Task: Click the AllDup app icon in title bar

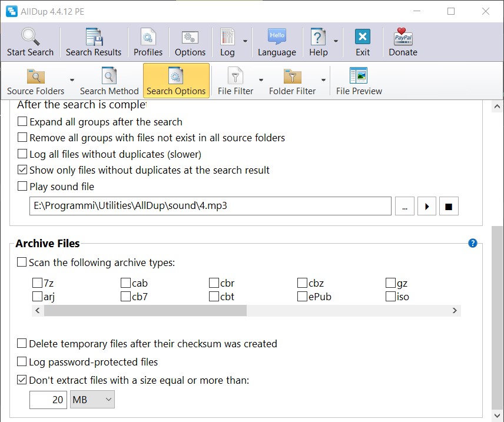Action: (12, 11)
